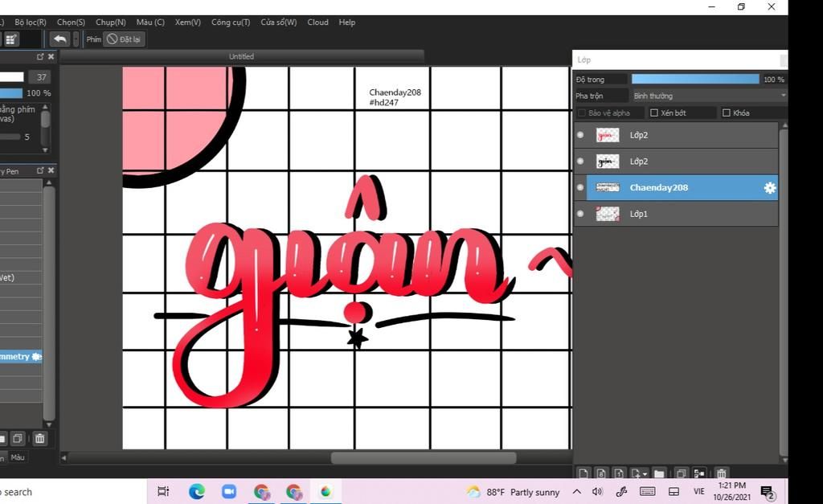
Task: Open the 'Cửa sổ(W)' window menu
Action: coord(279,22)
